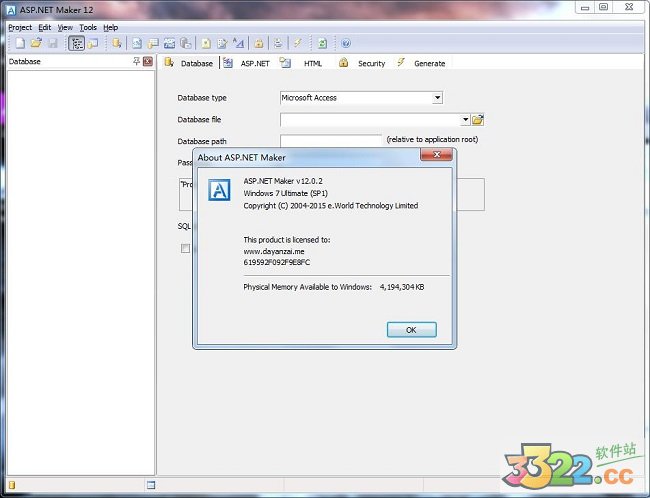
Task: Switch to the Security tab
Action: (362, 63)
